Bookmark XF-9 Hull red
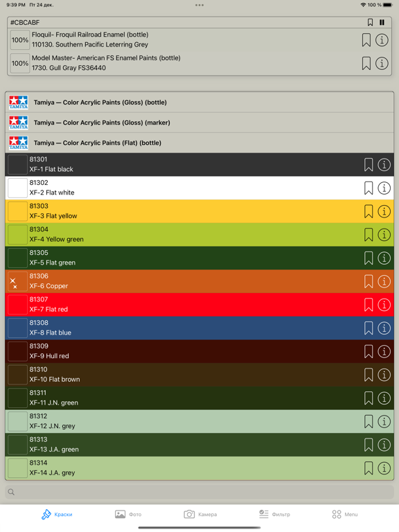This screenshot has height=532, width=399. [x=369, y=352]
